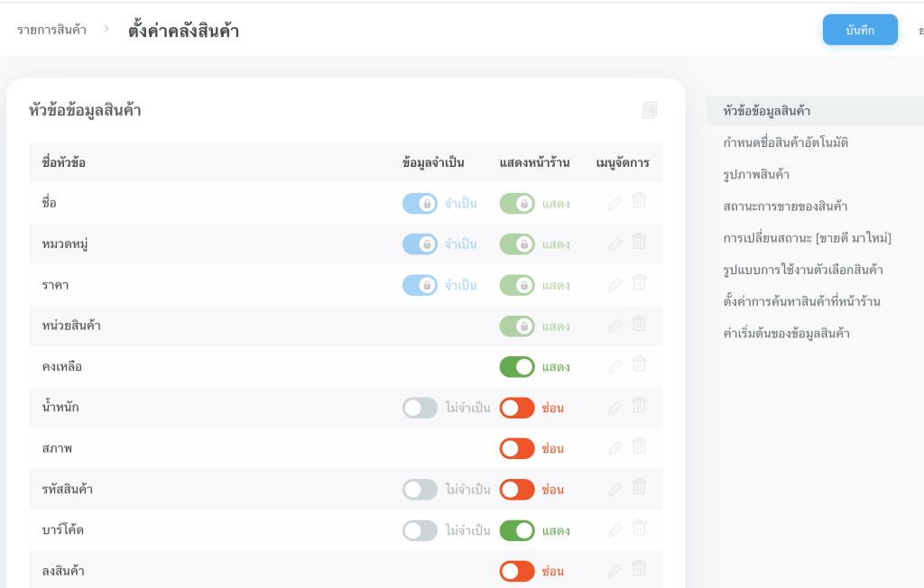924x588 pixels.
Task: Click the trash icon for น้ำหนัก row
Action: (x=639, y=406)
